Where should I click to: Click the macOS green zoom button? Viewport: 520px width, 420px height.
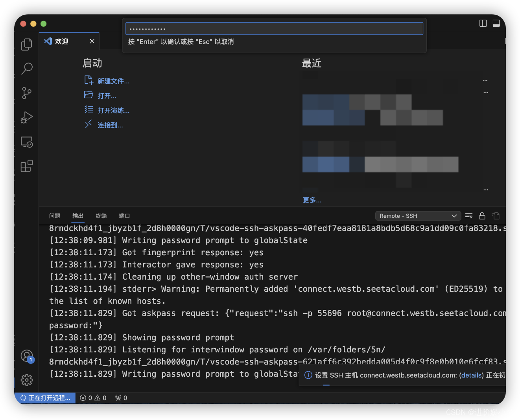point(44,24)
